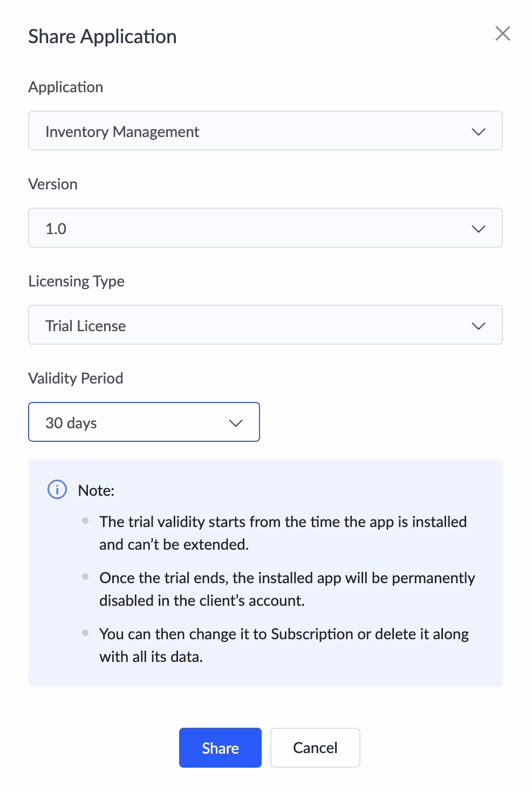Click the Application field label
532x793 pixels.
coord(66,87)
